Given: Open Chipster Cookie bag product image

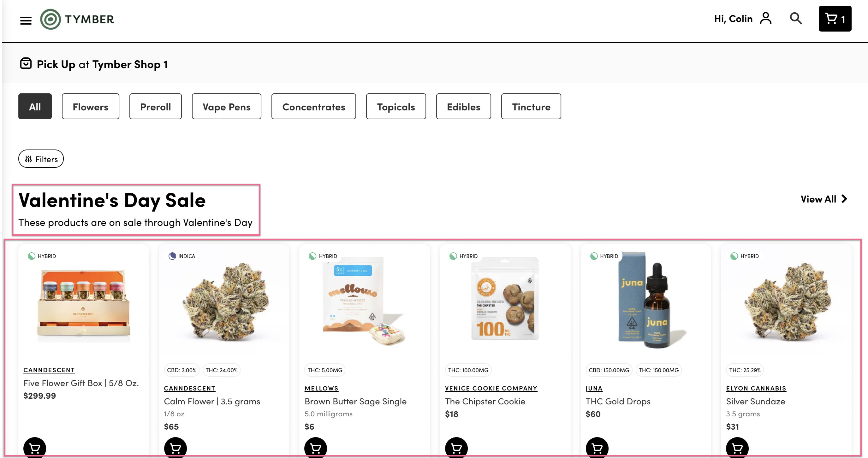Looking at the screenshot, I should pos(505,298).
